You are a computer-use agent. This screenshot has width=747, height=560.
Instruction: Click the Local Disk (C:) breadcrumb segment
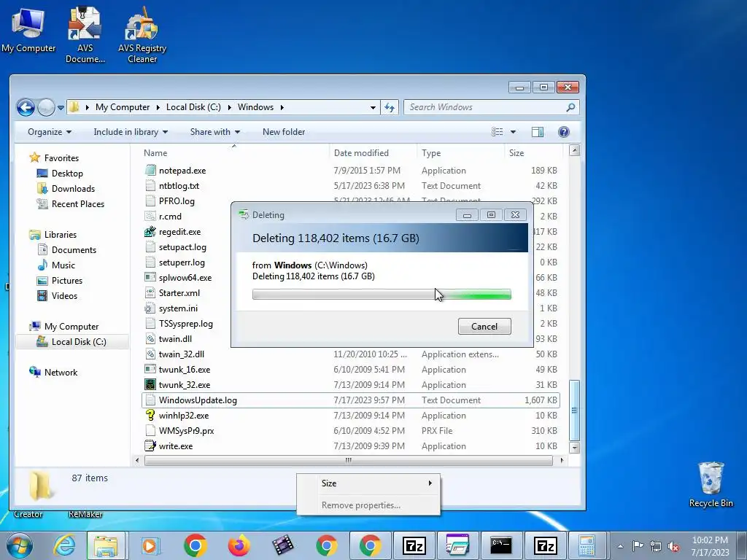(193, 107)
